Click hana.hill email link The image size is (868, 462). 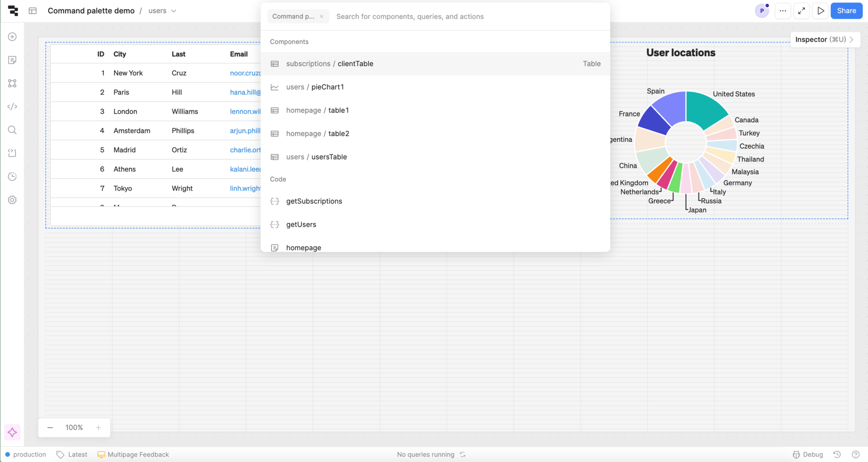coord(245,92)
